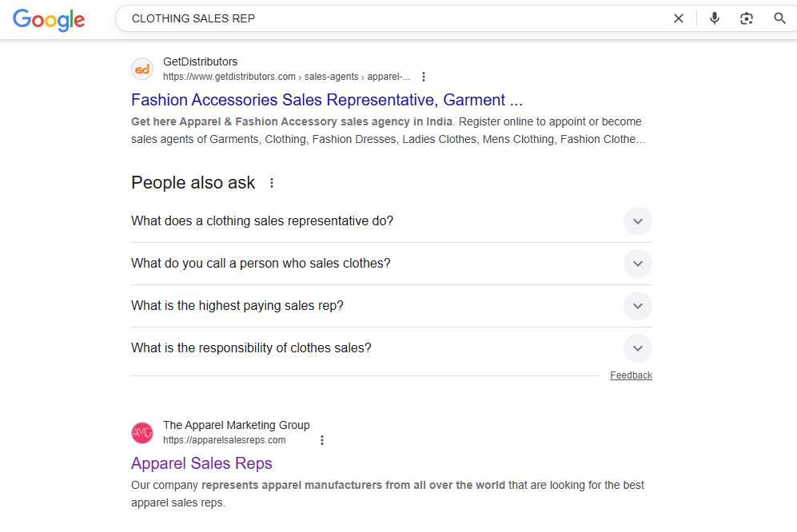Click the getdistributors.com URL breadcrumb
This screenshot has height=532, width=797.
(x=287, y=77)
